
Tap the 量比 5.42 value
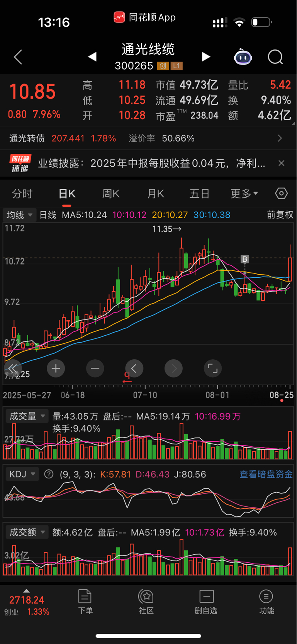[259, 85]
